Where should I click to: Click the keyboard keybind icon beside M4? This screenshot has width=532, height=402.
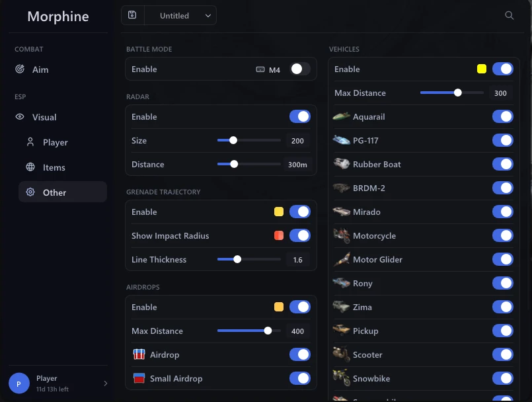tap(260, 69)
